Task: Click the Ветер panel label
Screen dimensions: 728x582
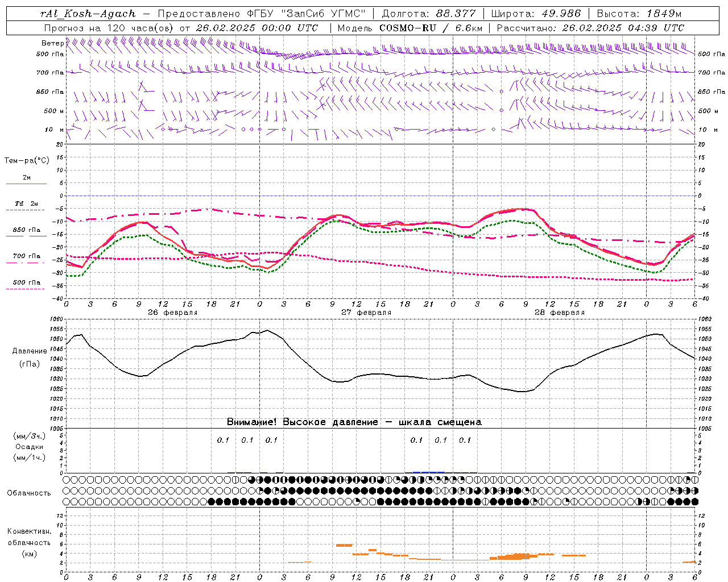Action: (x=52, y=43)
